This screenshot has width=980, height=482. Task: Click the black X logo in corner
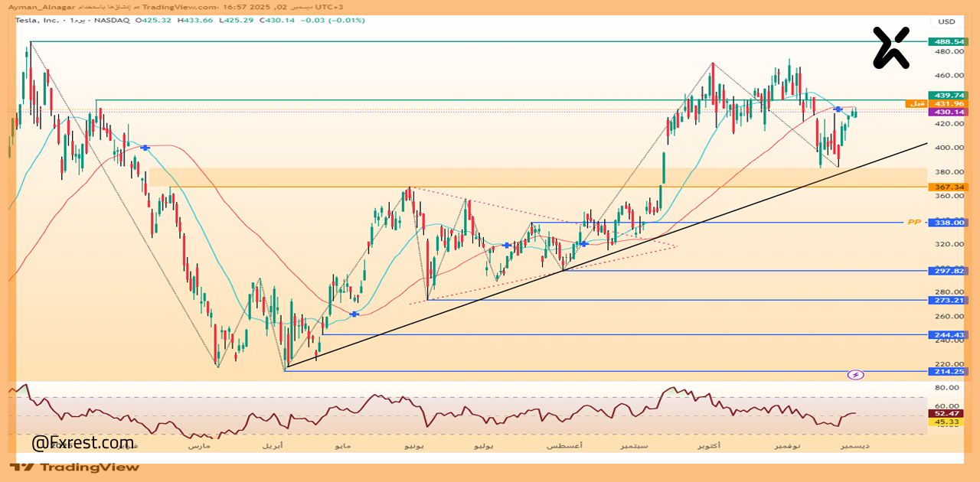click(892, 47)
